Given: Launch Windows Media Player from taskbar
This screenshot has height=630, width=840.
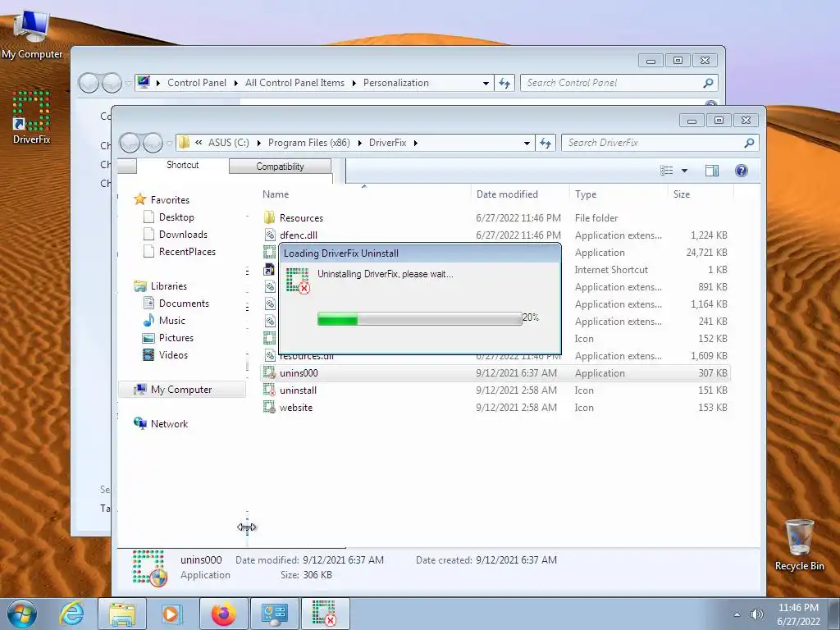Looking at the screenshot, I should tap(172, 614).
